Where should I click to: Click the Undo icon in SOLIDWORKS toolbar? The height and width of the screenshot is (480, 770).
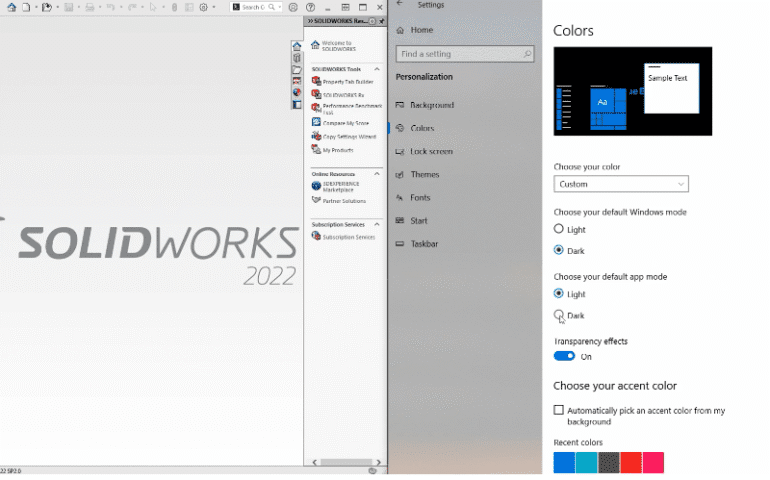(x=110, y=7)
